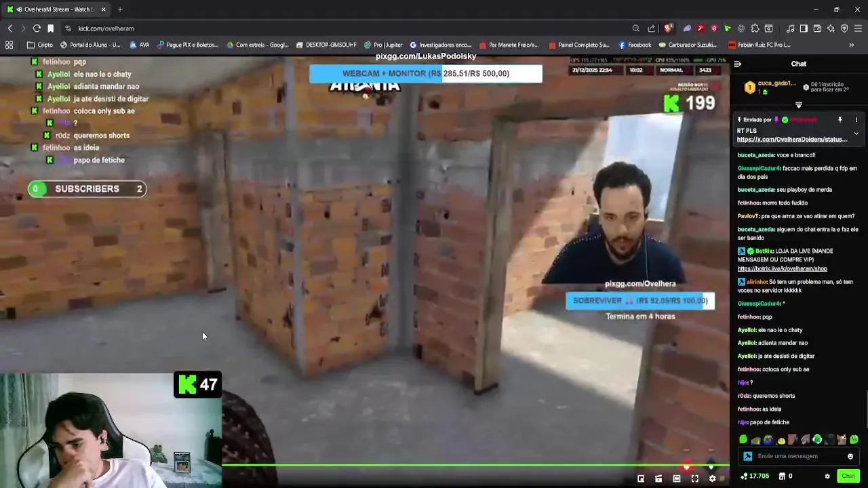This screenshot has height=488, width=868.
Task: Reload the page
Action: click(37, 28)
